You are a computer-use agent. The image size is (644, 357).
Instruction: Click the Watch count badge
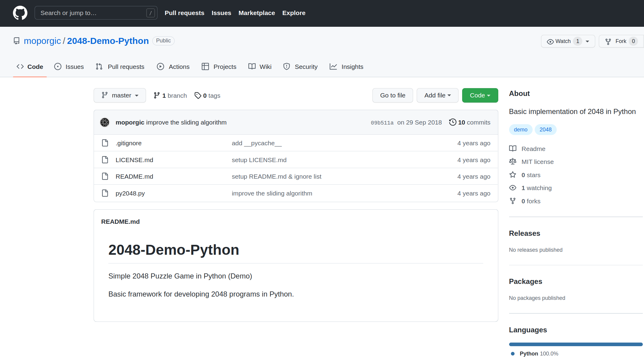577,41
